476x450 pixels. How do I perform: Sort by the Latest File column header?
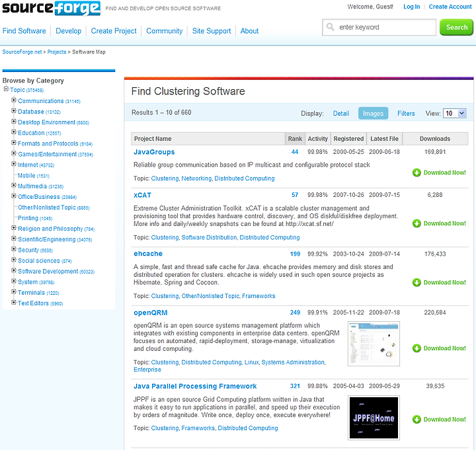[384, 139]
